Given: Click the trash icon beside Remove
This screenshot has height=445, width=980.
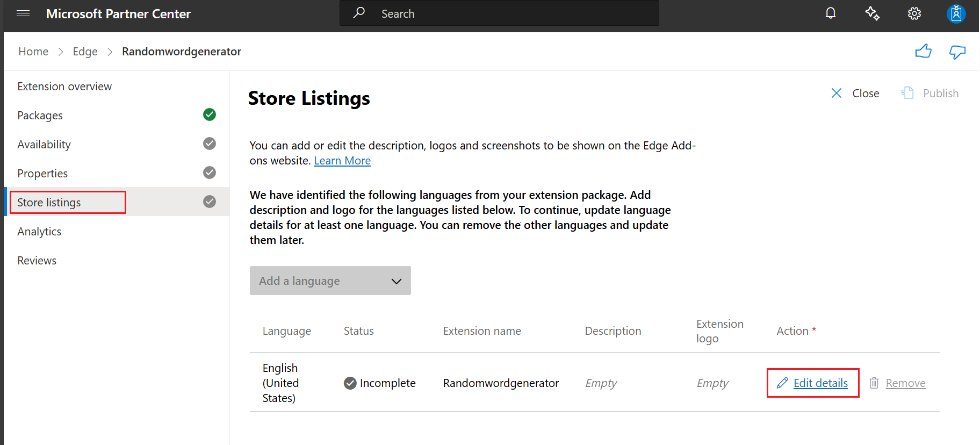Looking at the screenshot, I should [x=874, y=383].
